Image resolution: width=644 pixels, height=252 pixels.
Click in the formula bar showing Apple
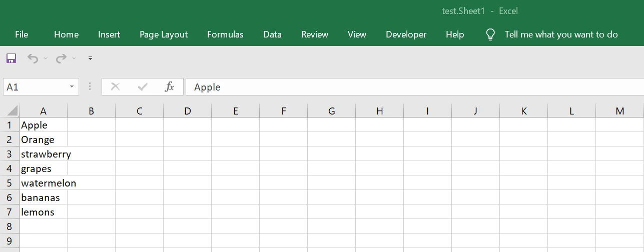400,87
